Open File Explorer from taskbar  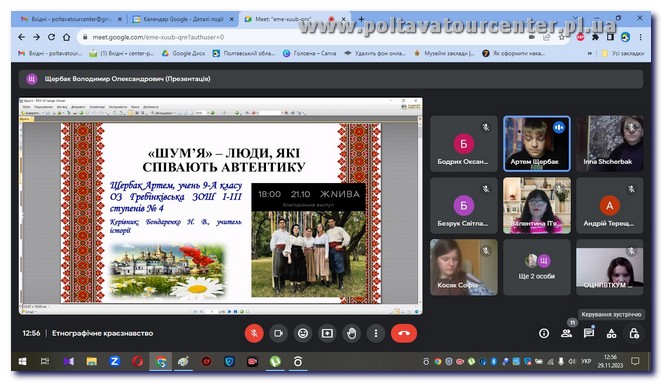pos(91,361)
